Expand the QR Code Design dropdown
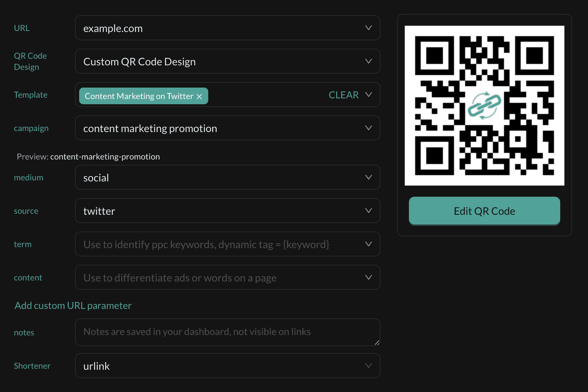Viewport: 588px width, 392px height. click(369, 61)
